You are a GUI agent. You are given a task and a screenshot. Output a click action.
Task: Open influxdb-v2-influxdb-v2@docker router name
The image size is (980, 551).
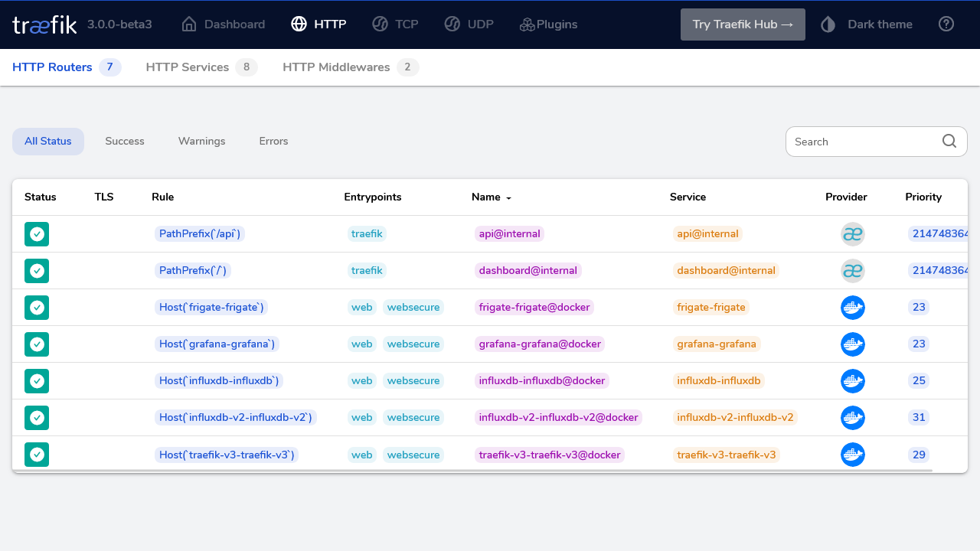pyautogui.click(x=558, y=418)
